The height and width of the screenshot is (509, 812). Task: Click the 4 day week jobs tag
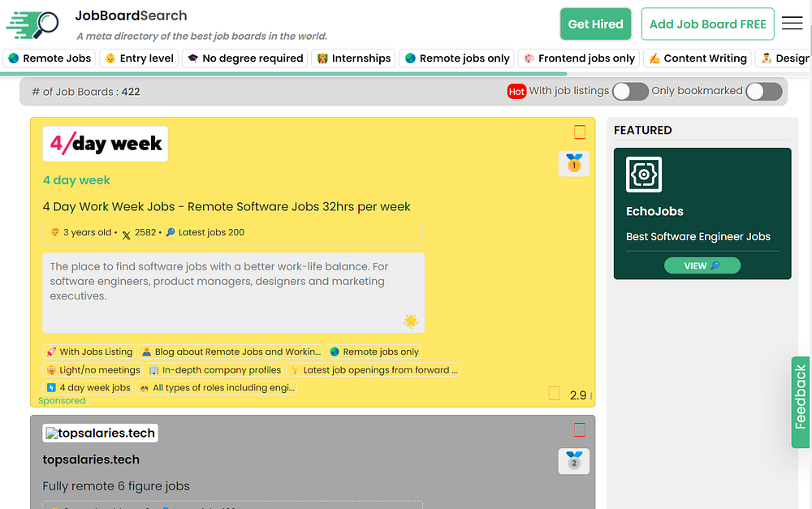pyautogui.click(x=89, y=387)
